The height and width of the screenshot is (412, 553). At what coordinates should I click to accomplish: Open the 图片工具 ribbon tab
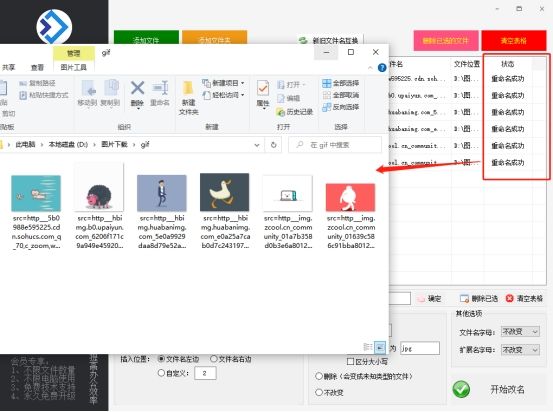pos(73,67)
